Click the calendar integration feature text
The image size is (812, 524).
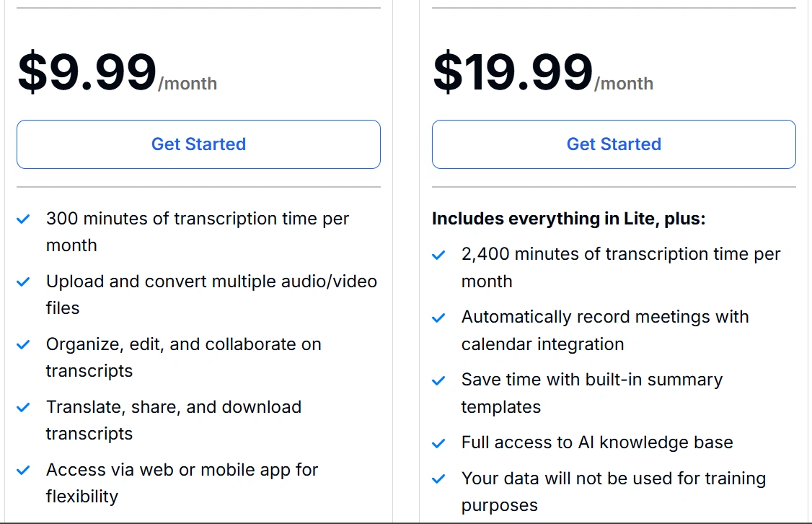point(542,344)
